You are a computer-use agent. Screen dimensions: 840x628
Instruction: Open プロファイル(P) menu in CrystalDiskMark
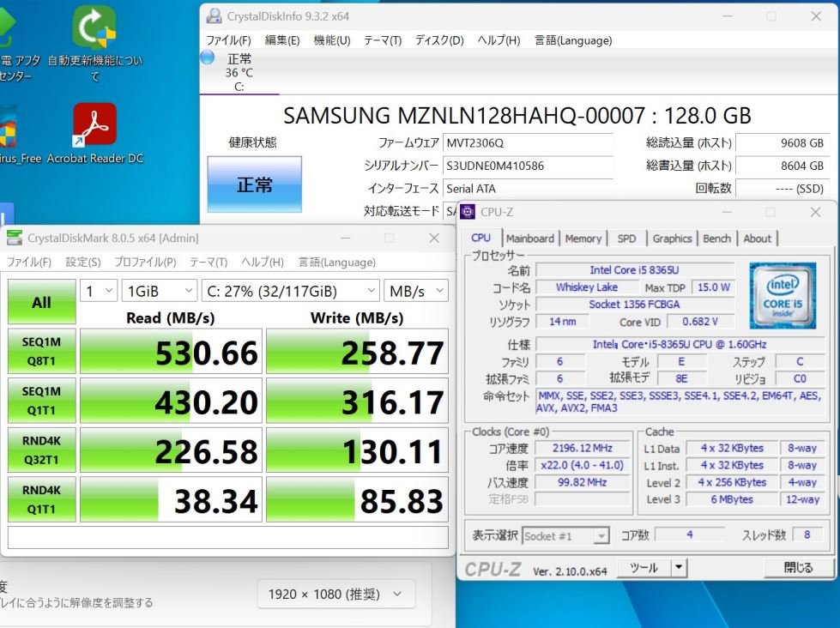145,263
